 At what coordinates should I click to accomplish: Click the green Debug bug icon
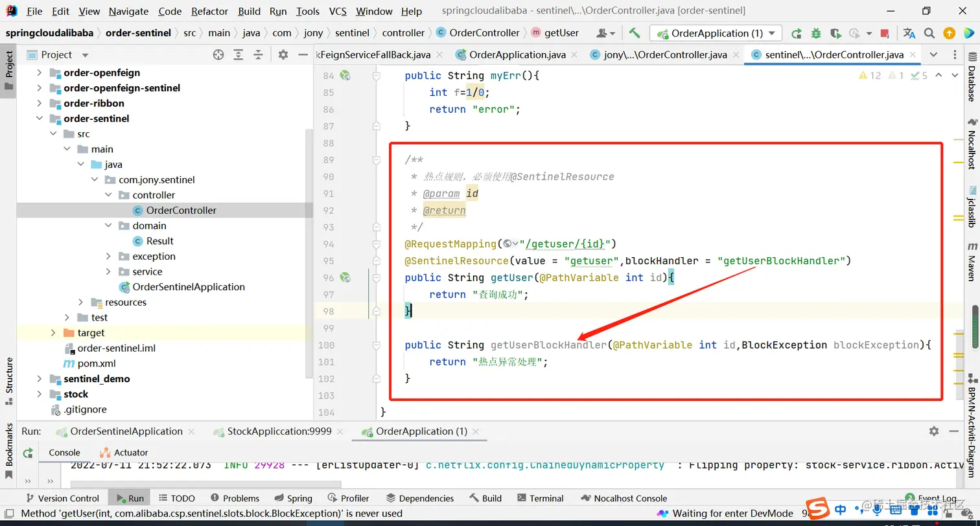coord(816,33)
